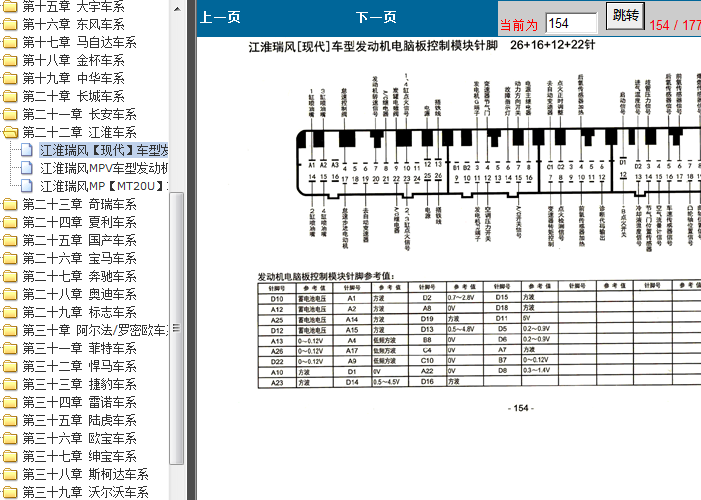Viewport: 701px width, 500px height.
Task: Open folder icon for 第十六章 东风车系
Action: 10,25
